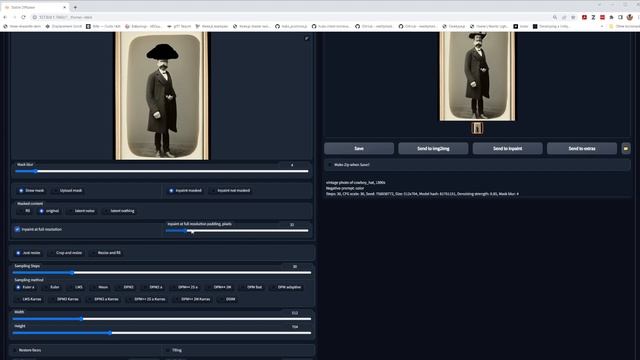Adjust the Width slider

(162, 319)
